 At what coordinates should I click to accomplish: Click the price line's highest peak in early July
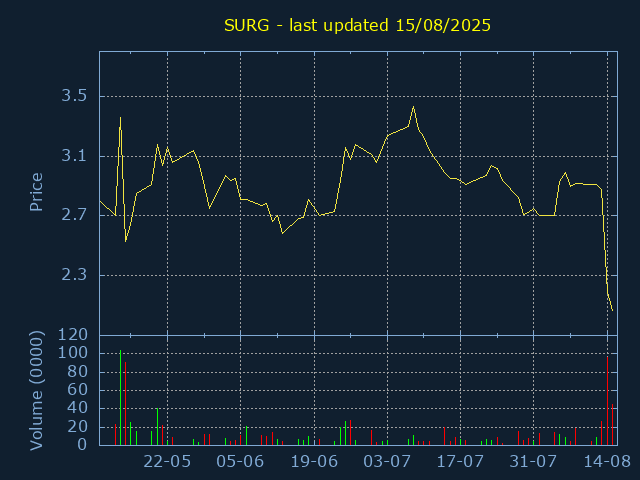pyautogui.click(x=413, y=107)
